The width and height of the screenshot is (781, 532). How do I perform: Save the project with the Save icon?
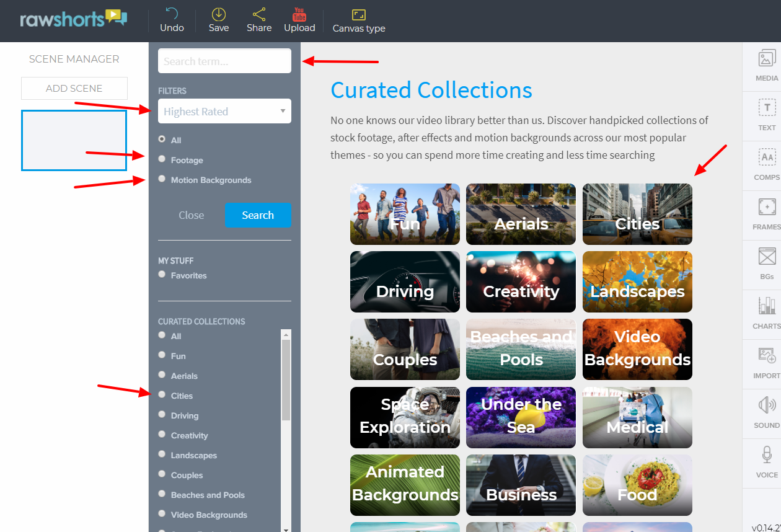pyautogui.click(x=219, y=14)
